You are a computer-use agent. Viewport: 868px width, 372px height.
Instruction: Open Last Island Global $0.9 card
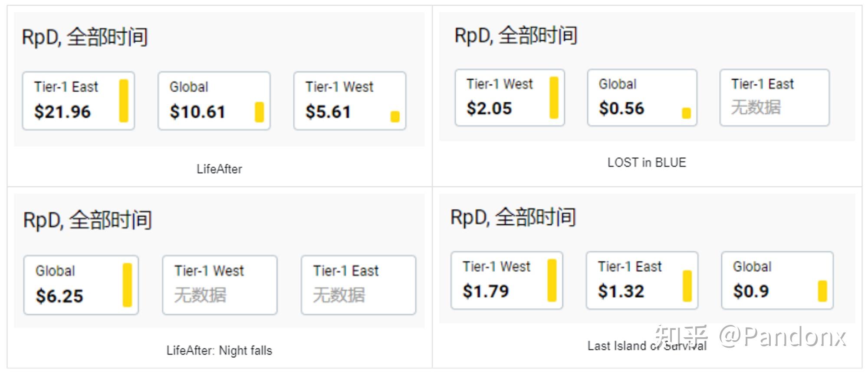click(777, 280)
